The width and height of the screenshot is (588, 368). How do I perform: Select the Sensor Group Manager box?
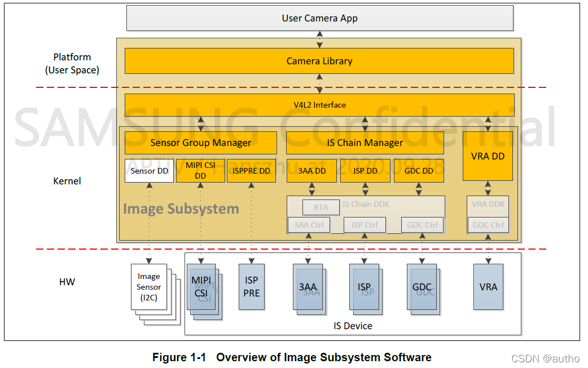(x=201, y=143)
